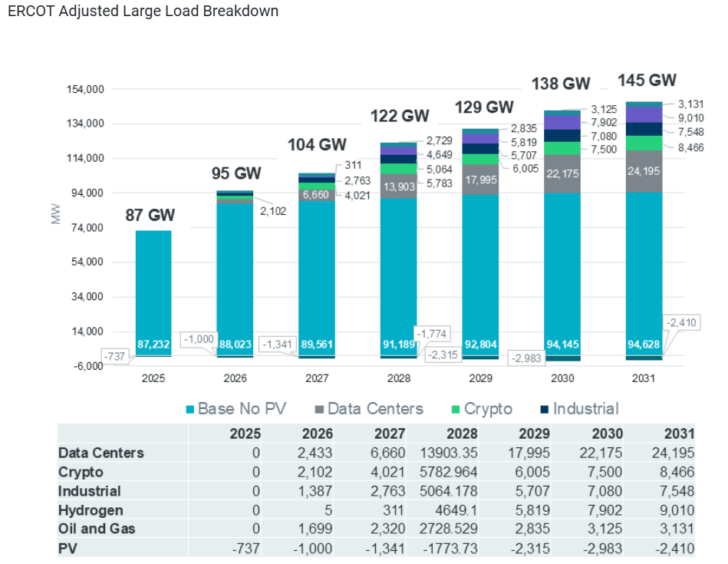Click the 94,628 base value in 2031 bar
This screenshot has width=728, height=564.
point(644,345)
